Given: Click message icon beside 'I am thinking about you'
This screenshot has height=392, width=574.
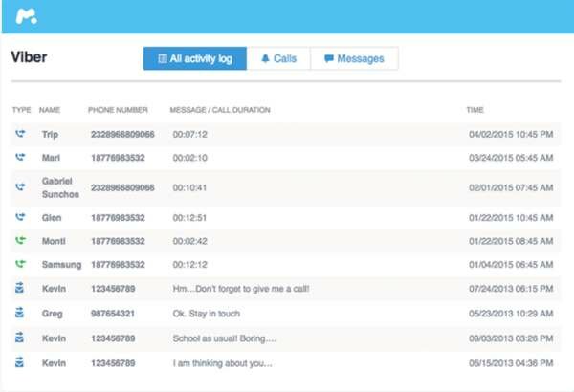Looking at the screenshot, I should click(19, 362).
